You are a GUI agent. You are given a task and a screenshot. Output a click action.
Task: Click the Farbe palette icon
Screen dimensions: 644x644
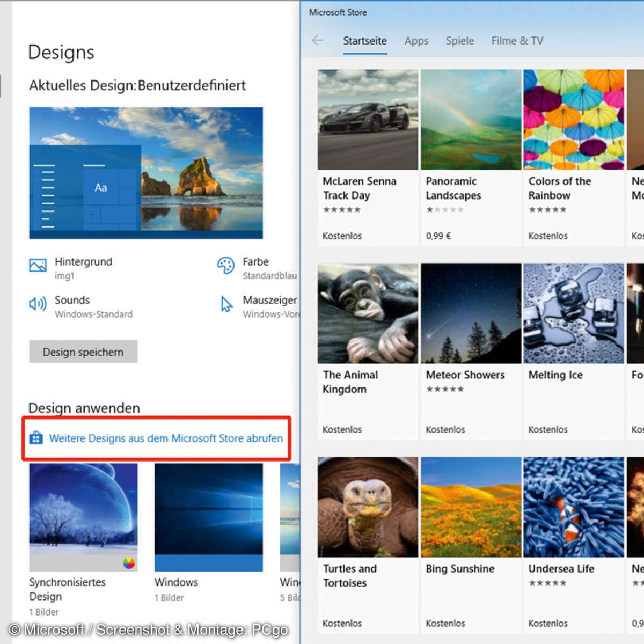pyautogui.click(x=225, y=265)
